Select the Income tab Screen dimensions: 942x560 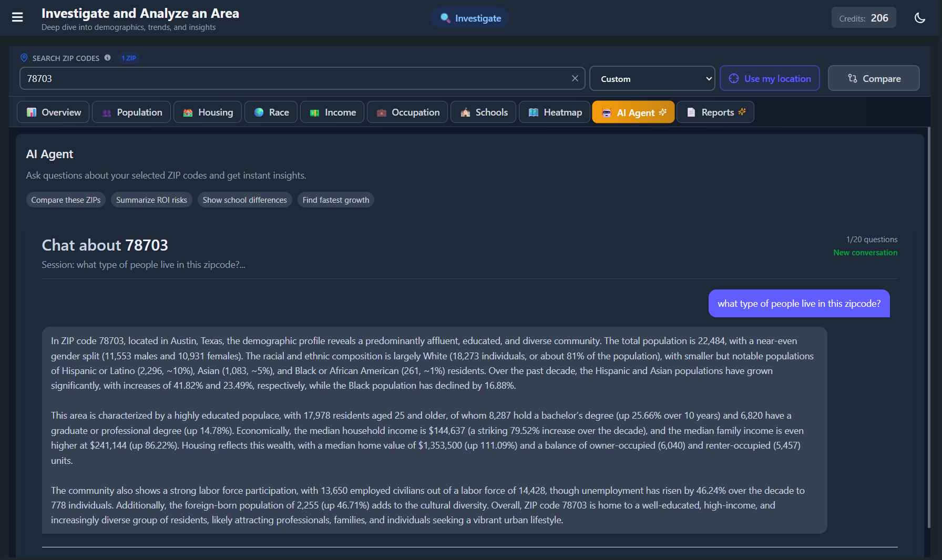pos(332,112)
